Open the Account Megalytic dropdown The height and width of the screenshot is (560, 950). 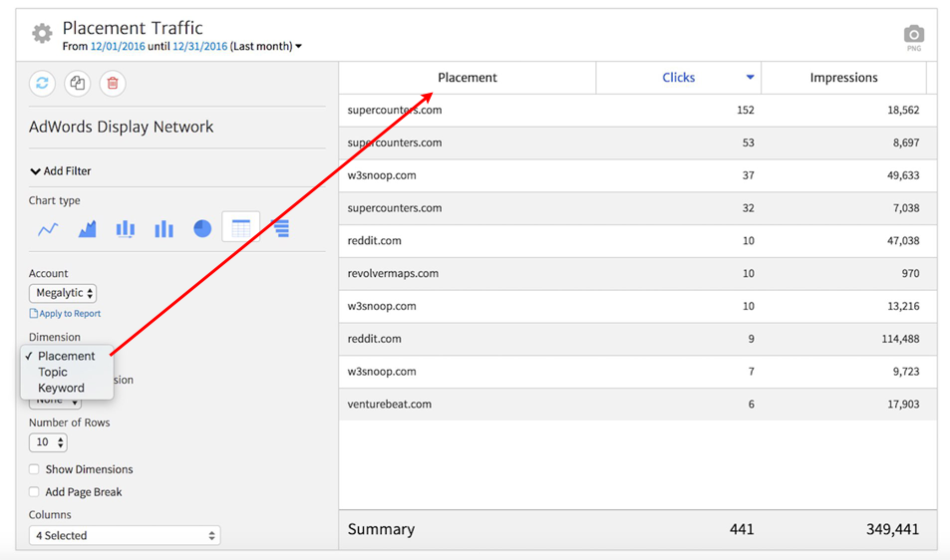[63, 293]
